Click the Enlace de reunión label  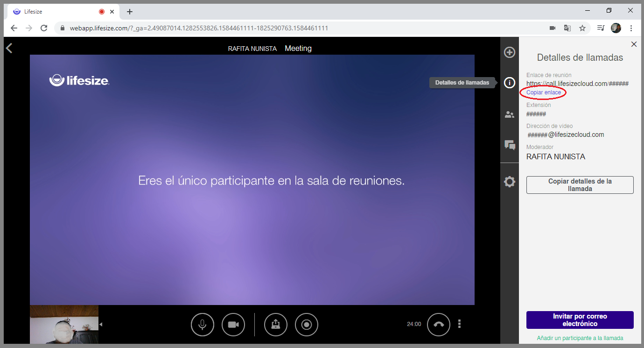tap(549, 75)
